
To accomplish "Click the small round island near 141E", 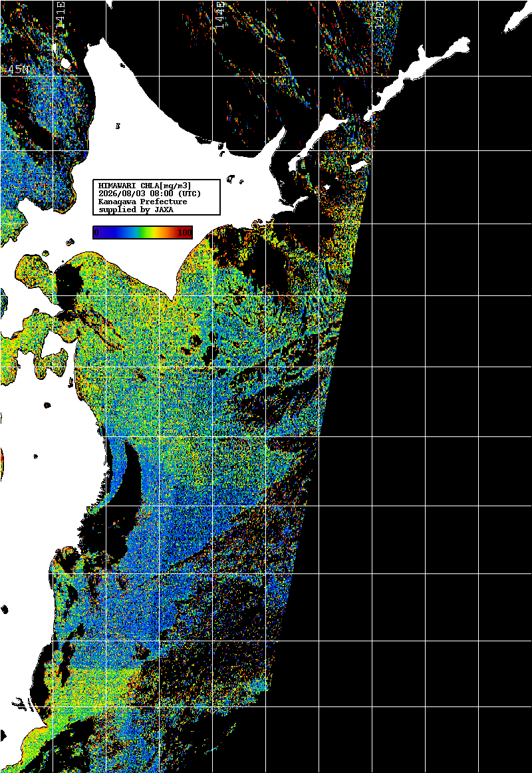I will [65, 64].
